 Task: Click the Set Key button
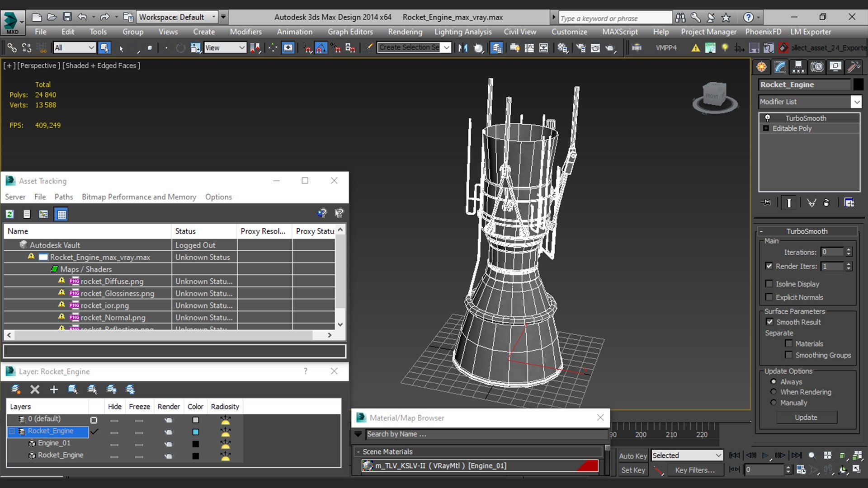633,470
